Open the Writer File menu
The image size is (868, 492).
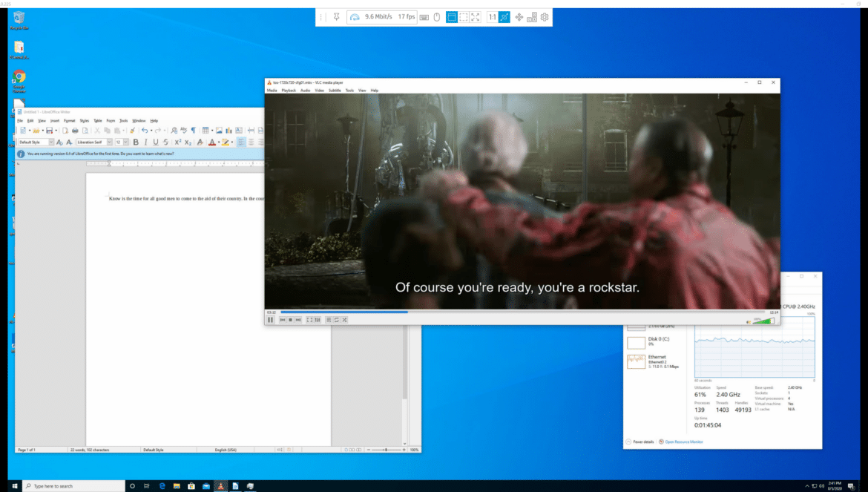pos(20,121)
